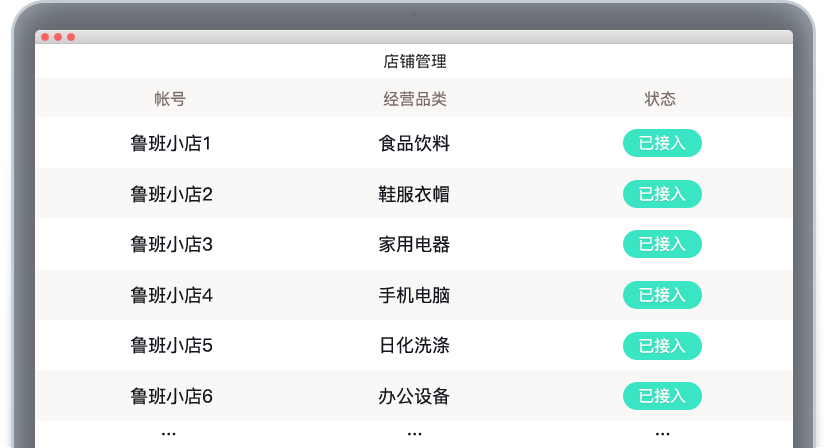Image resolution: width=839 pixels, height=448 pixels.
Task: Click the 经营品类 column header
Action: [415, 99]
